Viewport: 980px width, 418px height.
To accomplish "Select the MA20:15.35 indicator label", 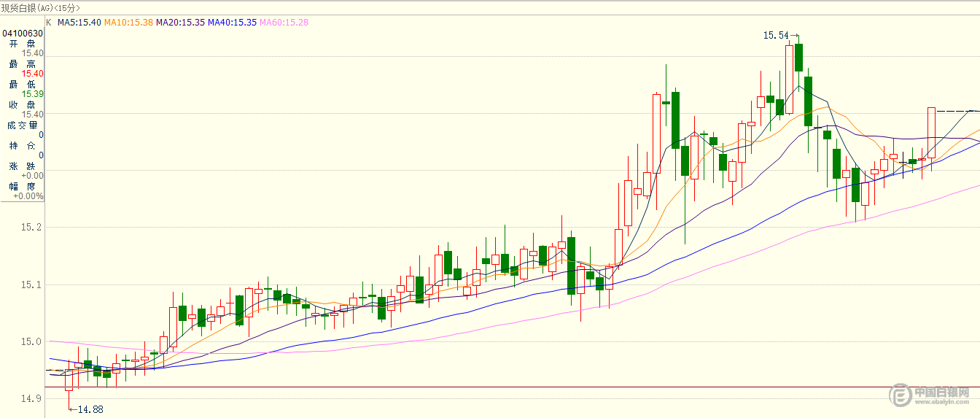I will pos(180,23).
